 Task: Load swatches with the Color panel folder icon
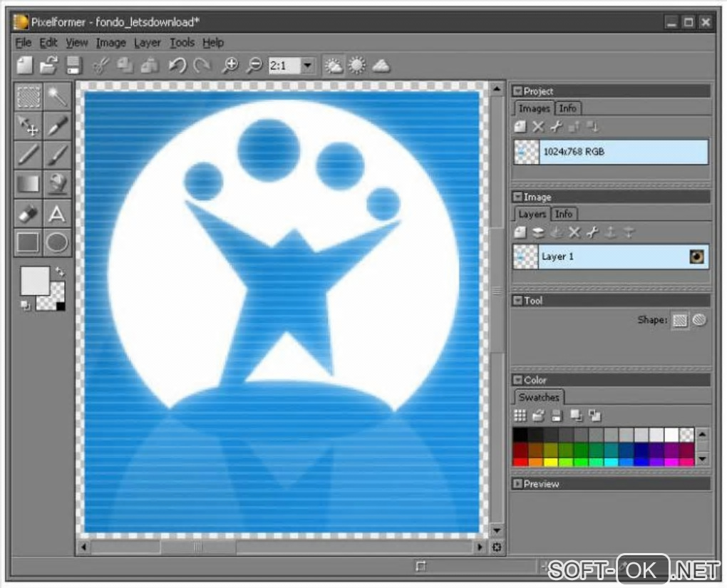pos(538,416)
